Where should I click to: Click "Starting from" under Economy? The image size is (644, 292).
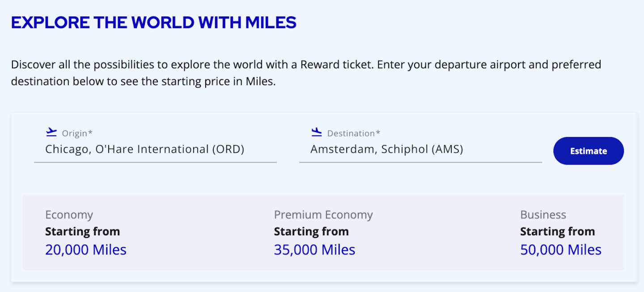pyautogui.click(x=82, y=232)
